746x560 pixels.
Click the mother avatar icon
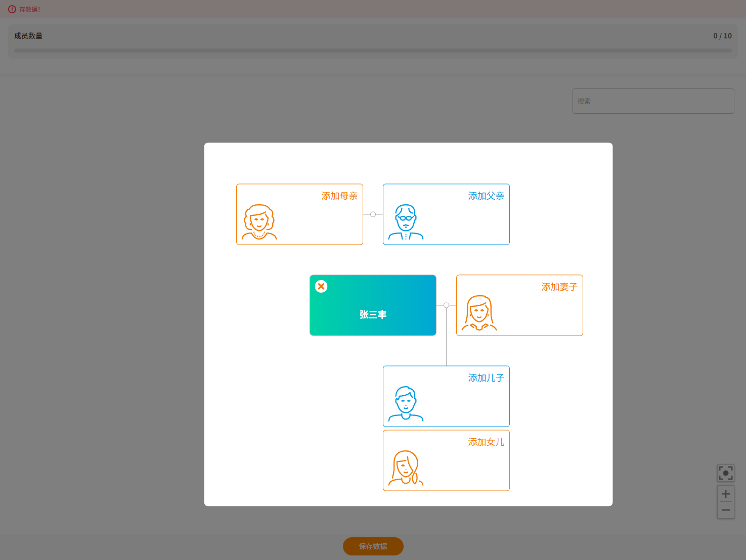(x=259, y=222)
